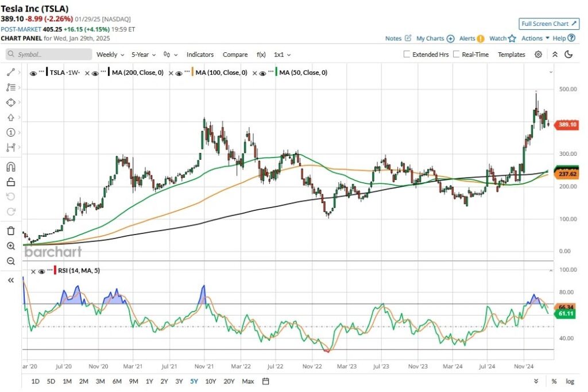Zoom in with the magnifier plus icon
The height and width of the screenshot is (392, 588).
(10, 246)
